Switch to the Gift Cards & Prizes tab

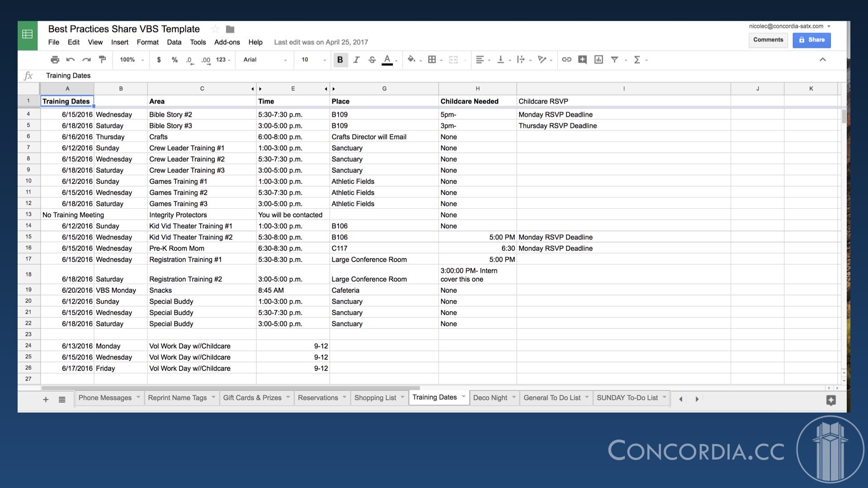[252, 398]
